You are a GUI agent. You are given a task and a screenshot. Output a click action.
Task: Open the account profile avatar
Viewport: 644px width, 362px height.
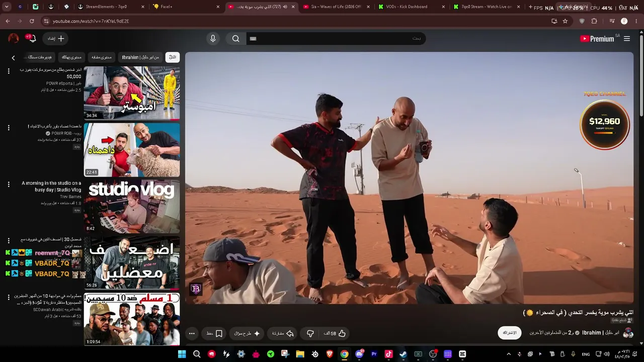tap(14, 39)
